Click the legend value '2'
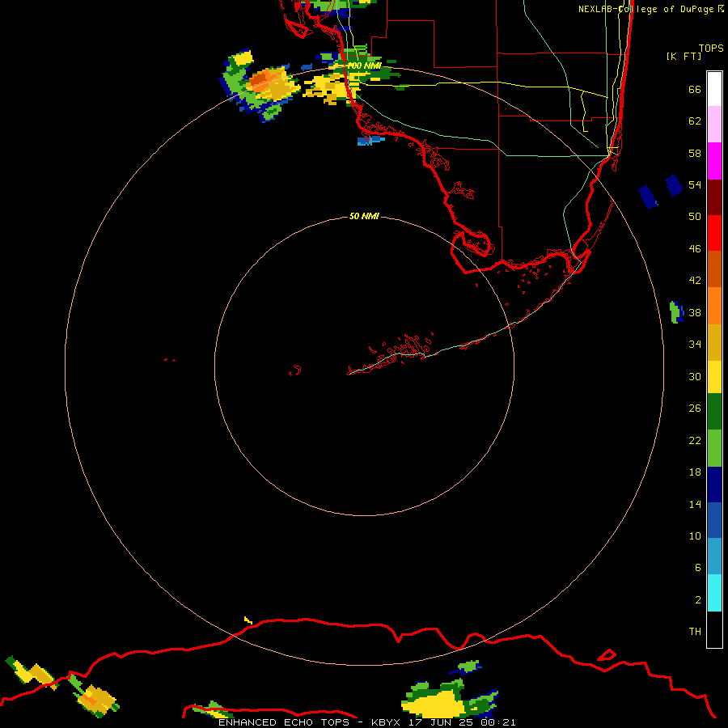The width and height of the screenshot is (728, 728). point(697,599)
